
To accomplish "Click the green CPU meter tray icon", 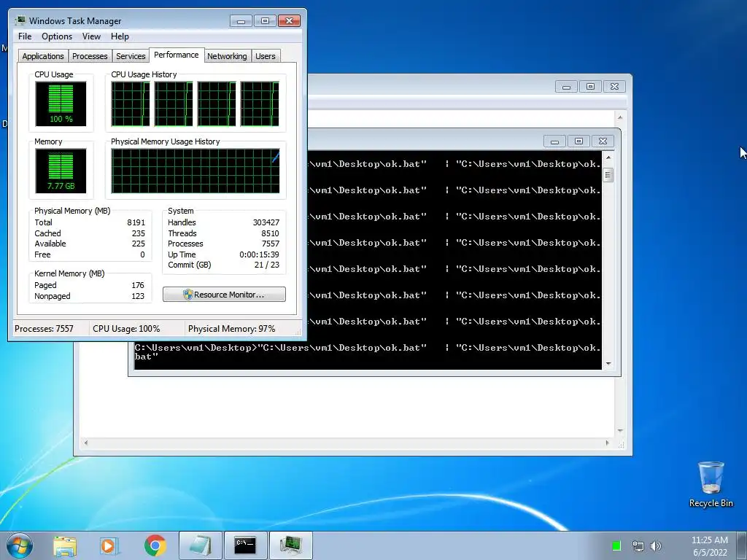I will point(616,545).
